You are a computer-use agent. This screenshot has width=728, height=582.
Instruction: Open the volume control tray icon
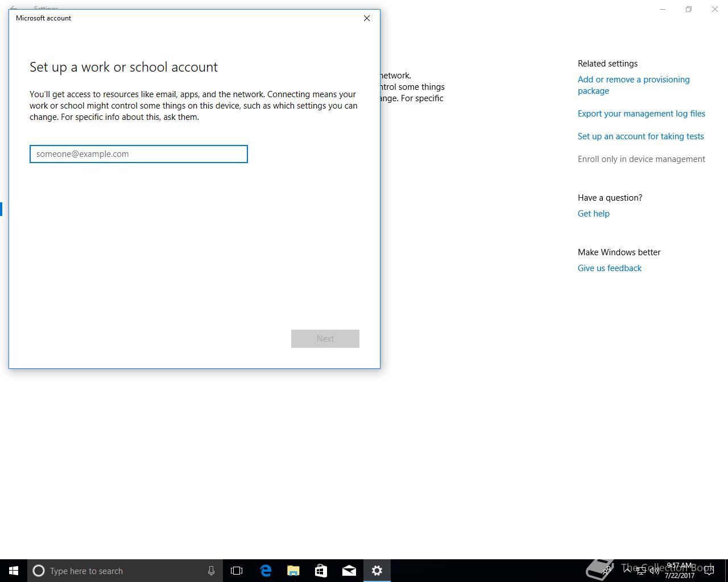[x=655, y=571]
